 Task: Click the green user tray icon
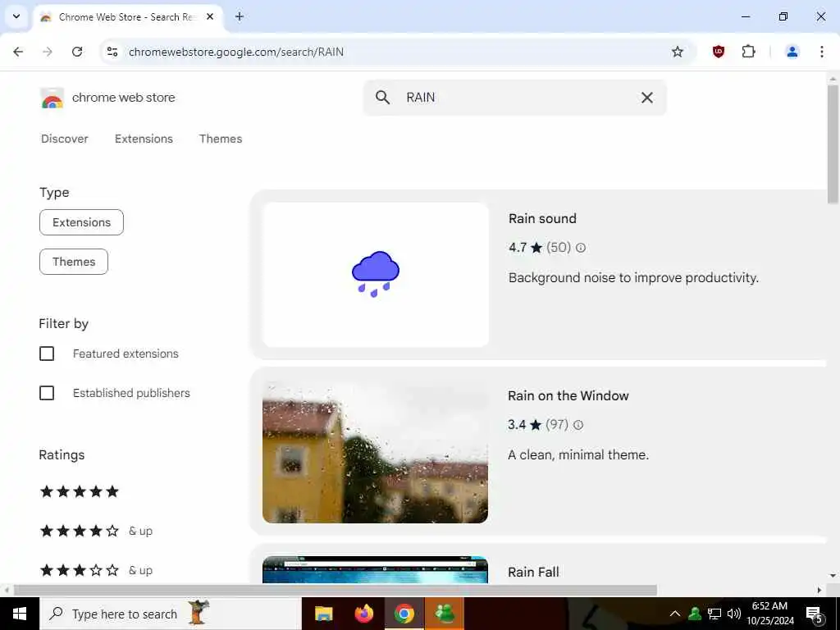[695, 614]
